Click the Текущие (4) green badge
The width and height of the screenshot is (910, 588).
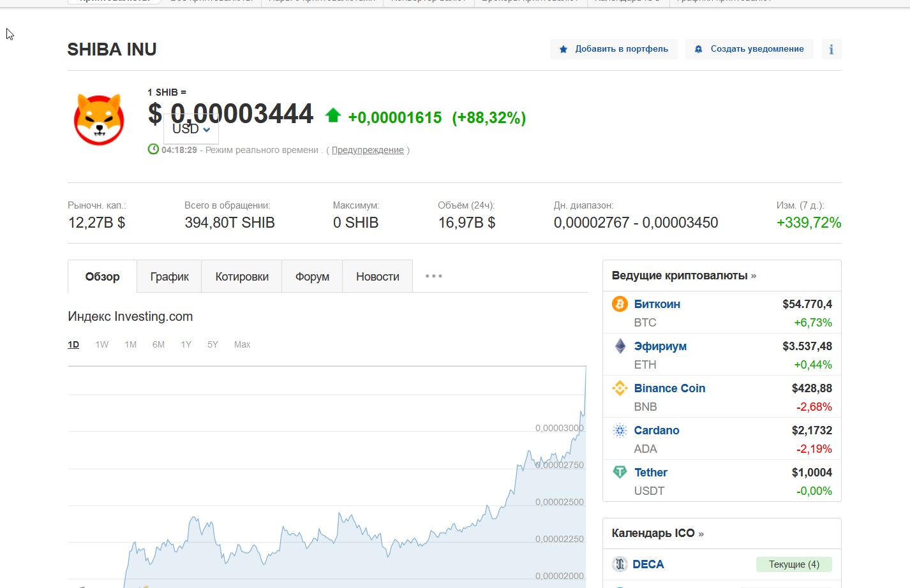click(794, 564)
